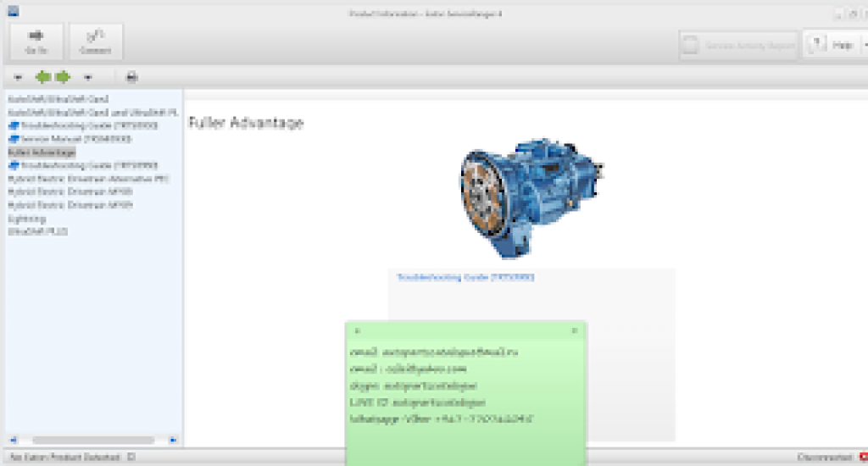This screenshot has width=868, height=466.
Task: Click the plus button on the green note
Action: click(x=357, y=331)
